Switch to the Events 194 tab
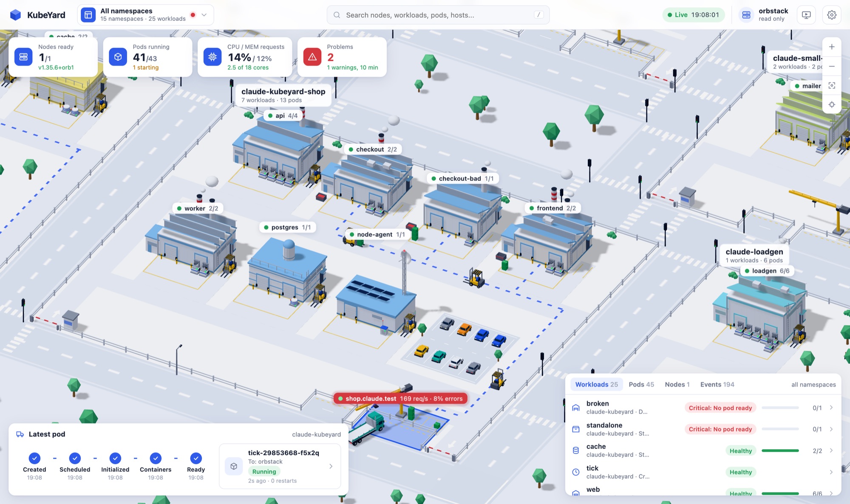Screen dimensions: 850x504 (x=717, y=384)
